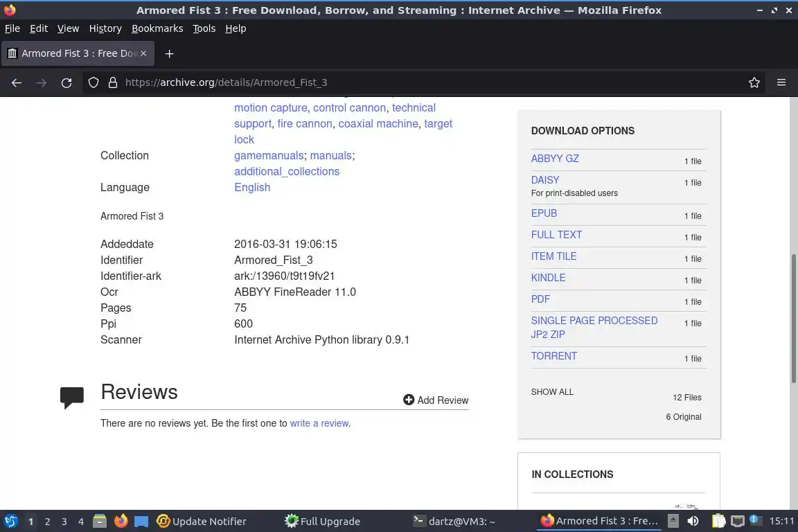Open the Full Upgrade taskbar window

[x=322, y=522]
